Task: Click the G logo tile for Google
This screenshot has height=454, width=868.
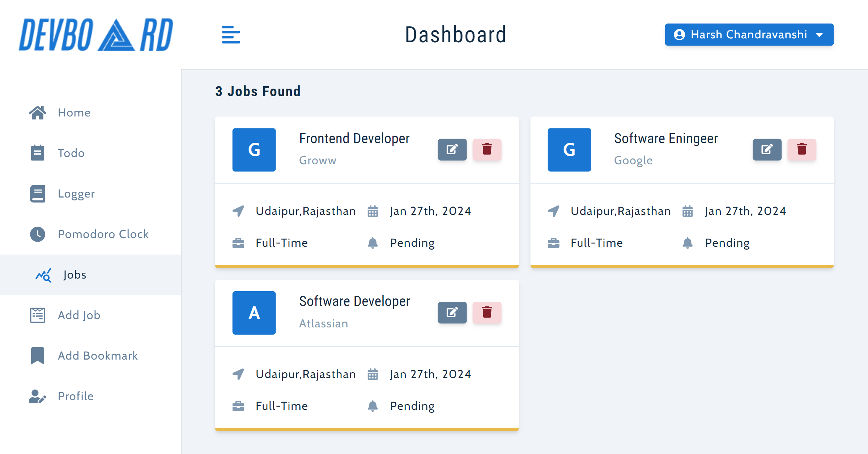Action: 569,150
